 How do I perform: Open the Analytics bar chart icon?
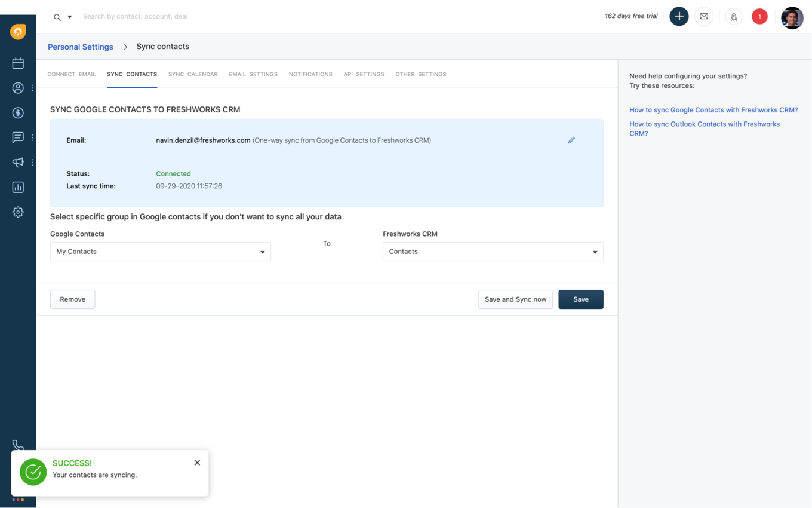pos(18,187)
